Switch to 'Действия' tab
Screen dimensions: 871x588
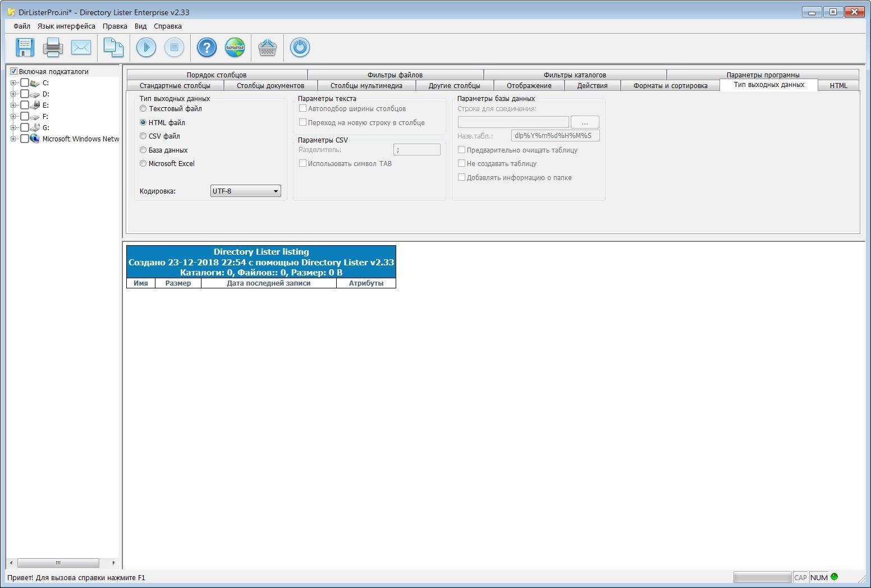[x=593, y=86]
